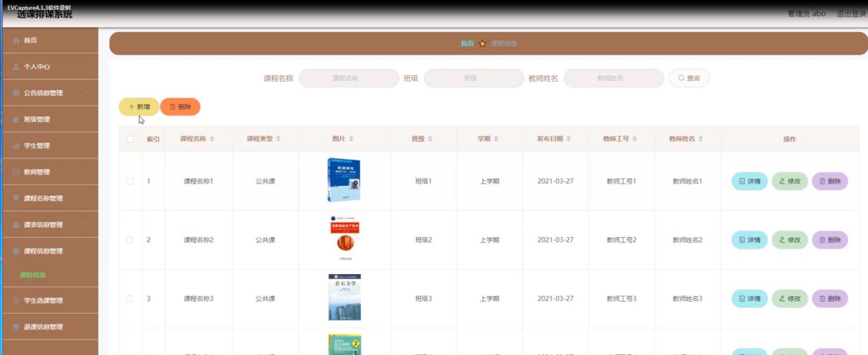
Task: Expand the 课表信息管理 menu chevron
Action: 86,225
